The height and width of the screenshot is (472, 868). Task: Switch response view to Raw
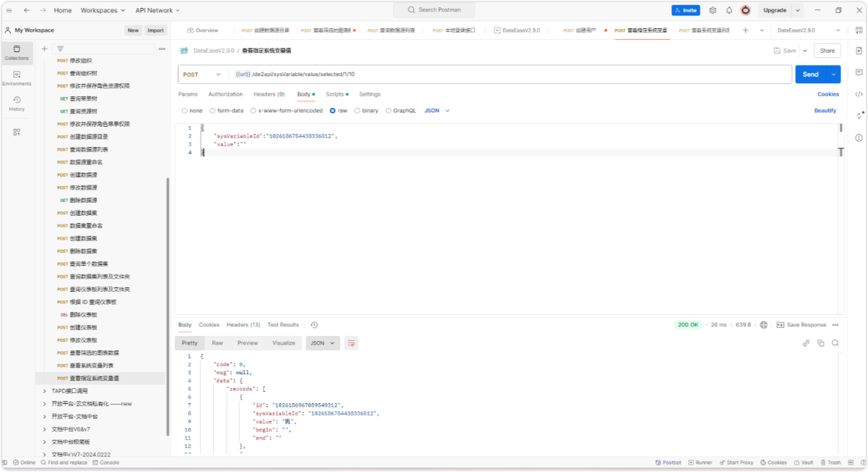click(217, 343)
